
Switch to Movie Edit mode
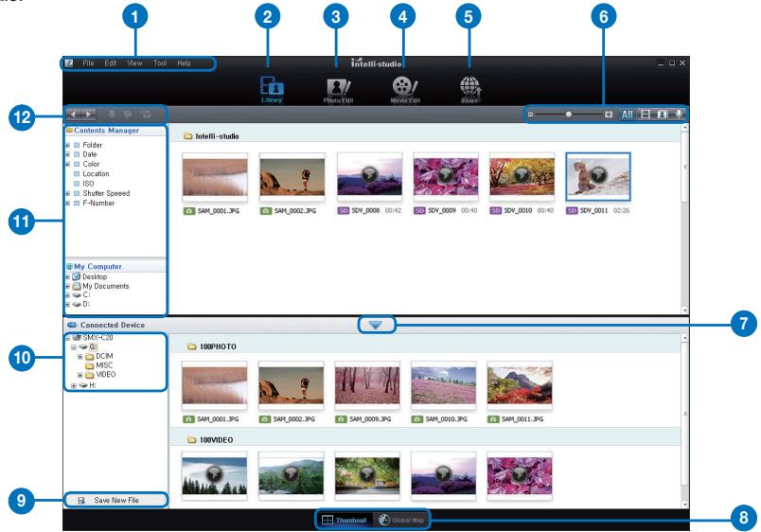[x=405, y=90]
